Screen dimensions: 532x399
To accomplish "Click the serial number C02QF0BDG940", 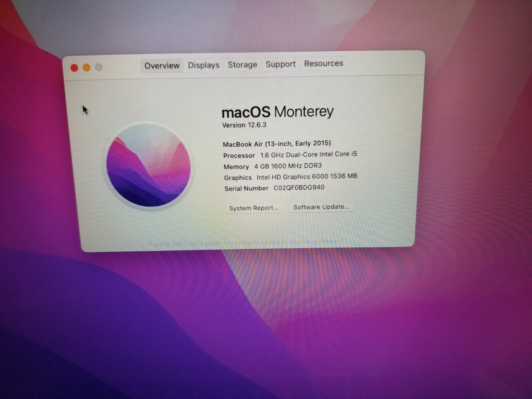I will (x=299, y=188).
